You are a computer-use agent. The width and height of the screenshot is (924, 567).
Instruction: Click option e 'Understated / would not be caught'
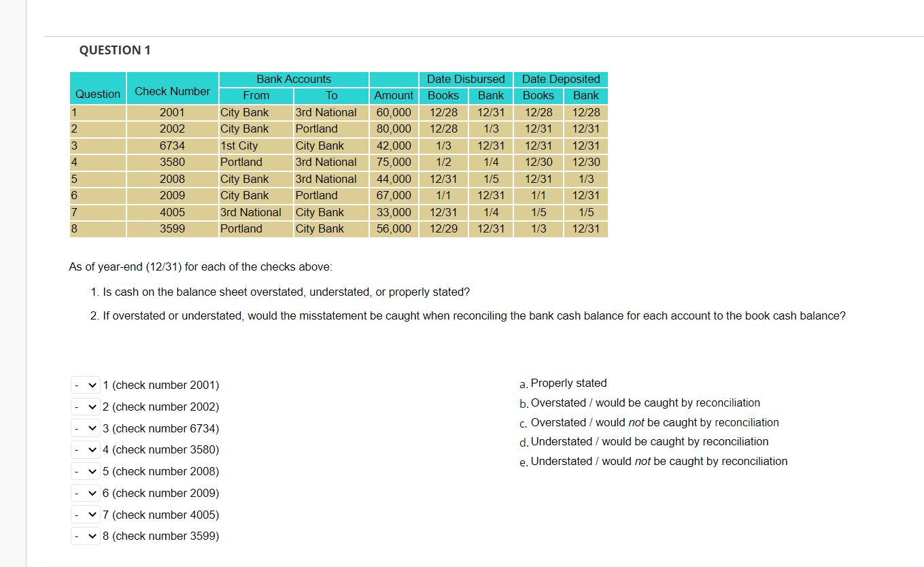click(x=653, y=462)
